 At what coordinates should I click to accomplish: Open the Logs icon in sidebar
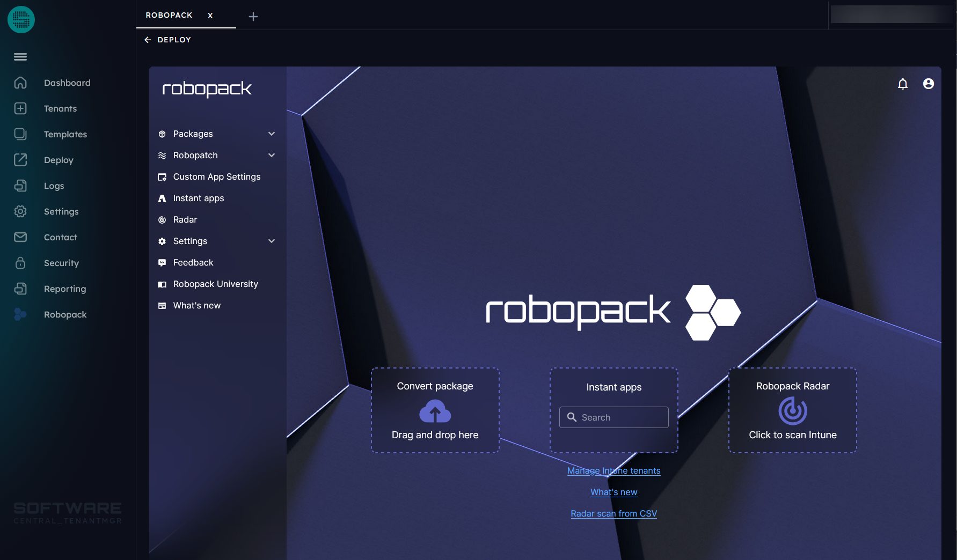20,186
